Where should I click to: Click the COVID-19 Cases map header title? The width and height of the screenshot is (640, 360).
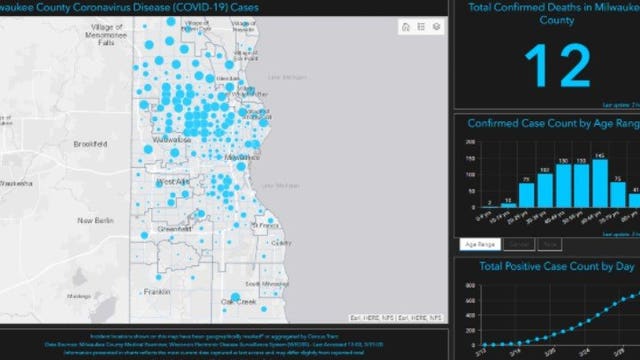pos(129,7)
